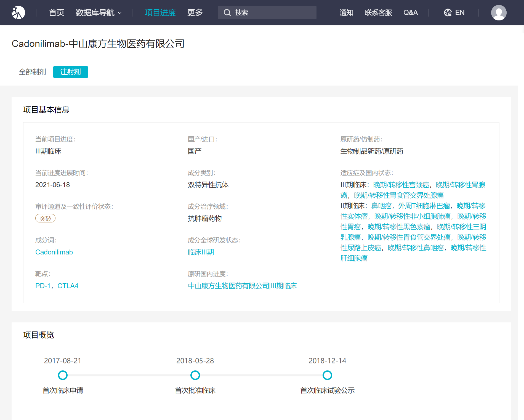Open 晚期/转移性黑色素瘤 link
The image size is (524, 420).
399,227
